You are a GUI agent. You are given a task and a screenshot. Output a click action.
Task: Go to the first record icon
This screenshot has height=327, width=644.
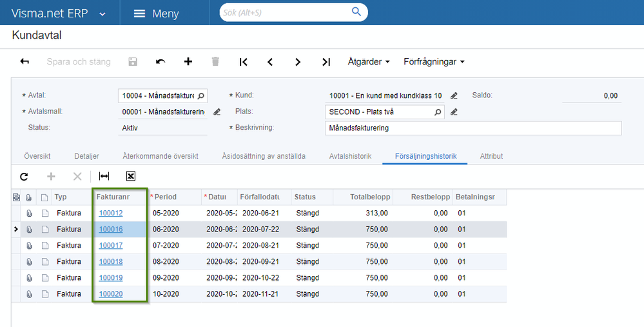(x=243, y=62)
